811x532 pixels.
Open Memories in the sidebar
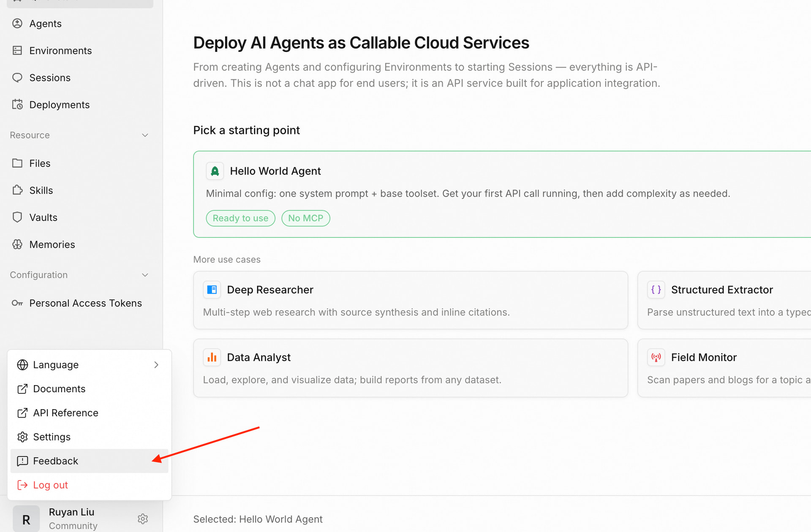[x=80, y=244]
